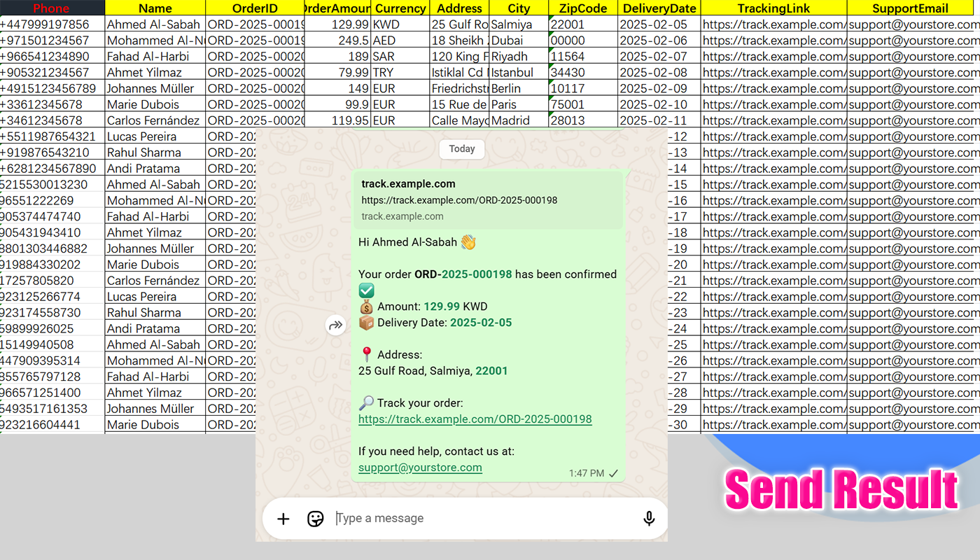Select Carlos Fernández in the +34612345678 row
Screen dimensions: 980x560
click(x=155, y=121)
